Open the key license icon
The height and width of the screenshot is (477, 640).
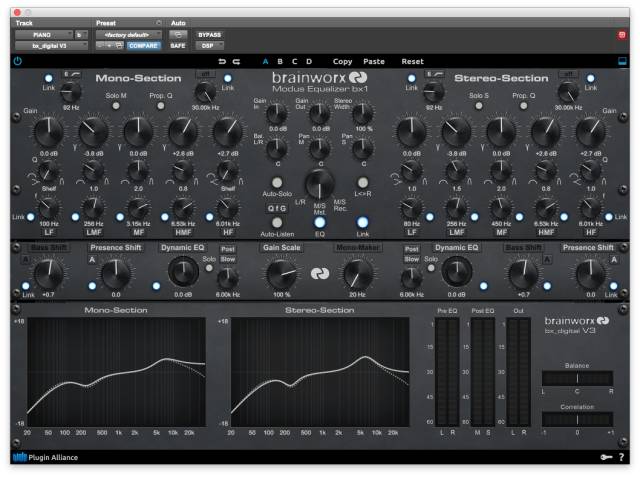click(607, 457)
